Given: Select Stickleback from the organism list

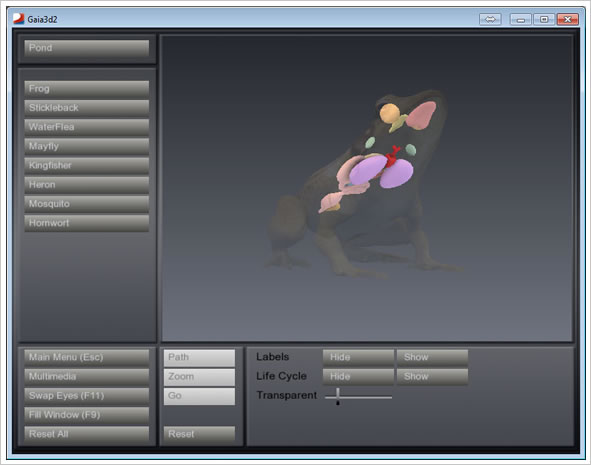Looking at the screenshot, I should pyautogui.click(x=87, y=108).
